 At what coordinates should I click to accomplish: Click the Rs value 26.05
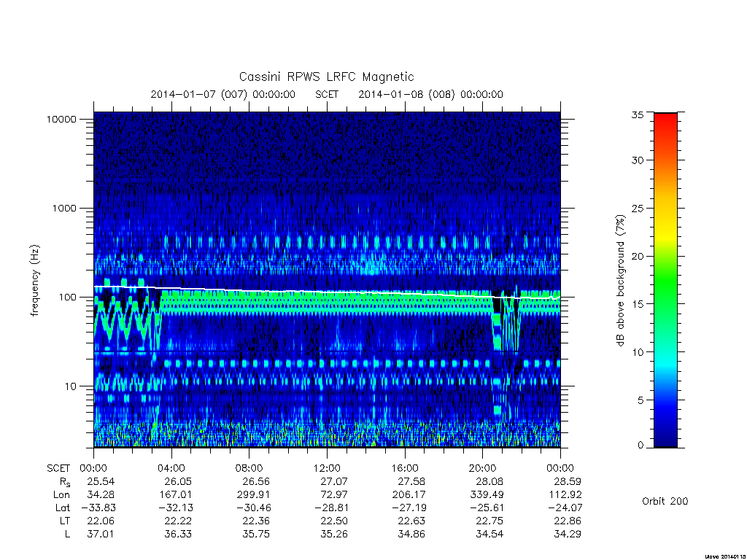pyautogui.click(x=178, y=481)
